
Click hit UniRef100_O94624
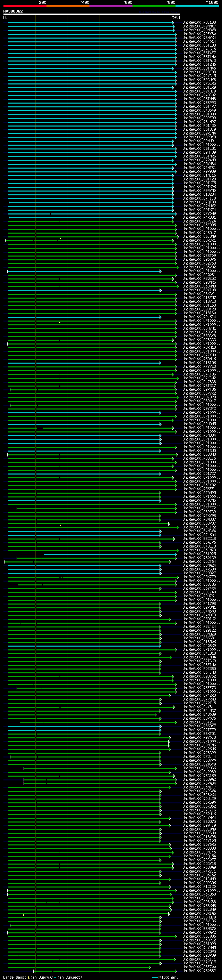click(x=199, y=317)
